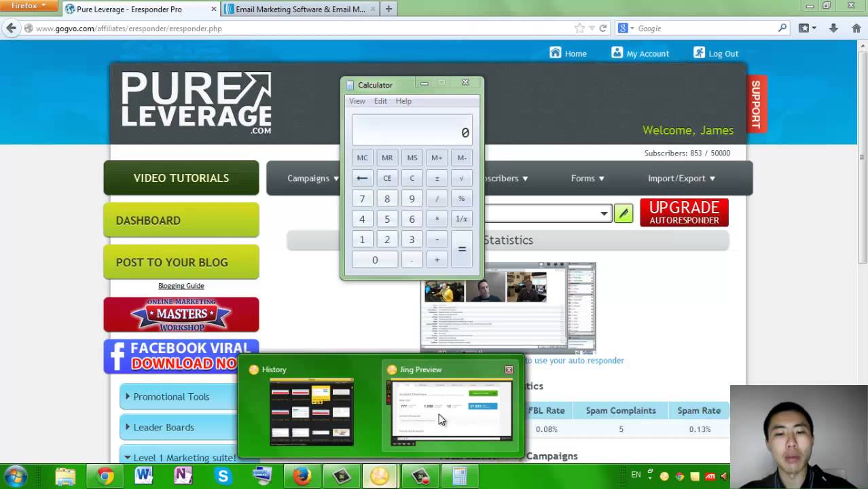Click the search magnifier in Google box
The height and width of the screenshot is (489, 868).
(x=782, y=29)
